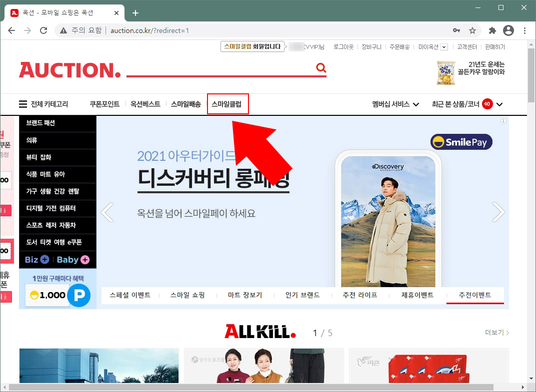Show next banner with right arrow
Viewport: 536px width, 392px height.
pyautogui.click(x=498, y=212)
